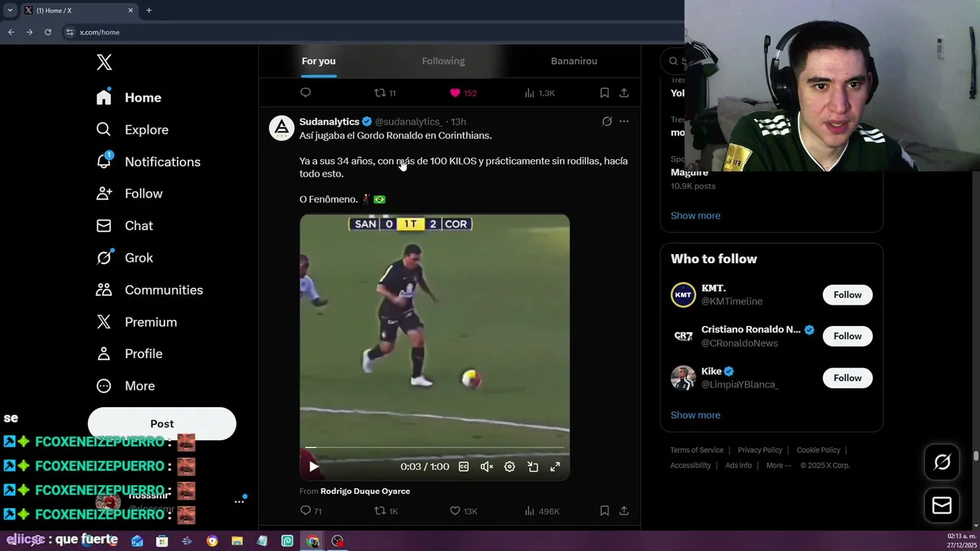This screenshot has width=980, height=551.
Task: Repost the Sudanalytics post with 1K reposts
Action: [x=386, y=510]
